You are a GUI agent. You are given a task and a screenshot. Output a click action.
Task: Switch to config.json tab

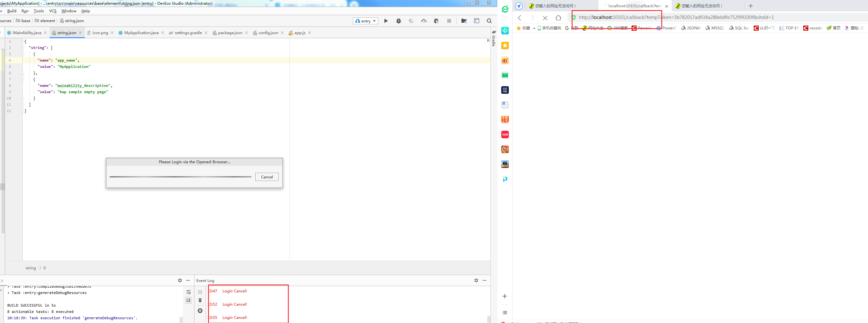tap(268, 33)
